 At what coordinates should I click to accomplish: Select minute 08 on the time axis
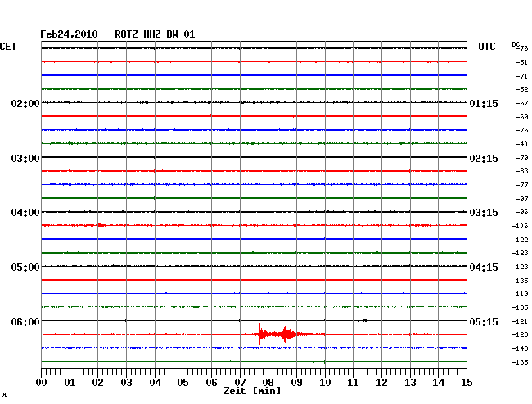pyautogui.click(x=268, y=383)
